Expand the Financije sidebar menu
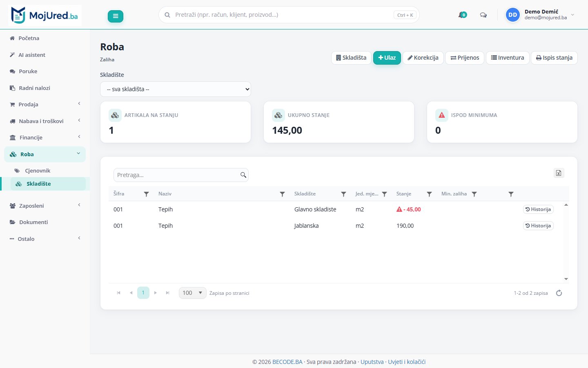The width and height of the screenshot is (588, 368). pos(45,137)
